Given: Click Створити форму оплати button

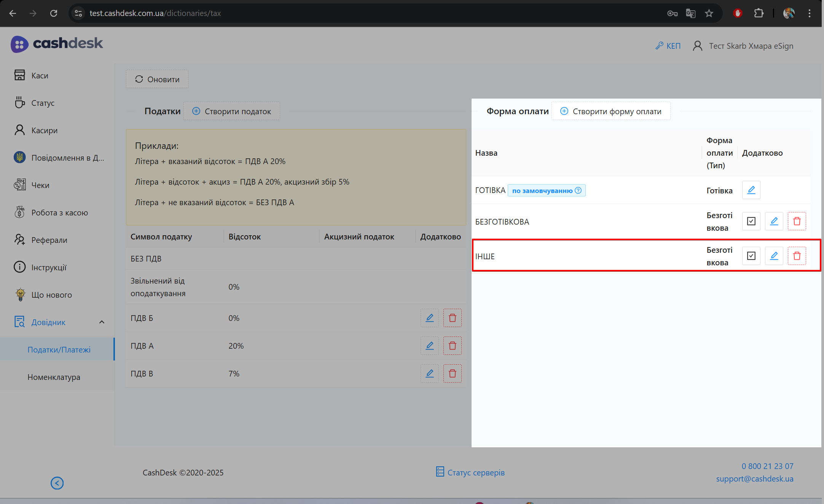Looking at the screenshot, I should coord(611,111).
